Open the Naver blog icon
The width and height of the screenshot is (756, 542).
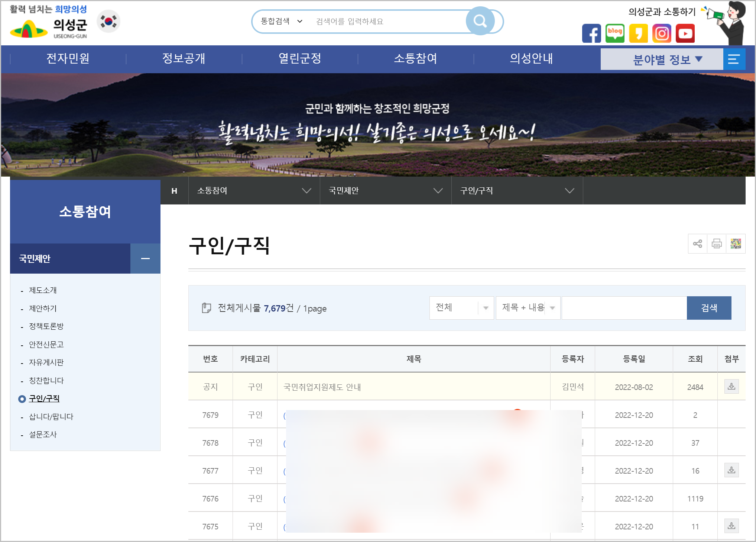pyautogui.click(x=615, y=33)
